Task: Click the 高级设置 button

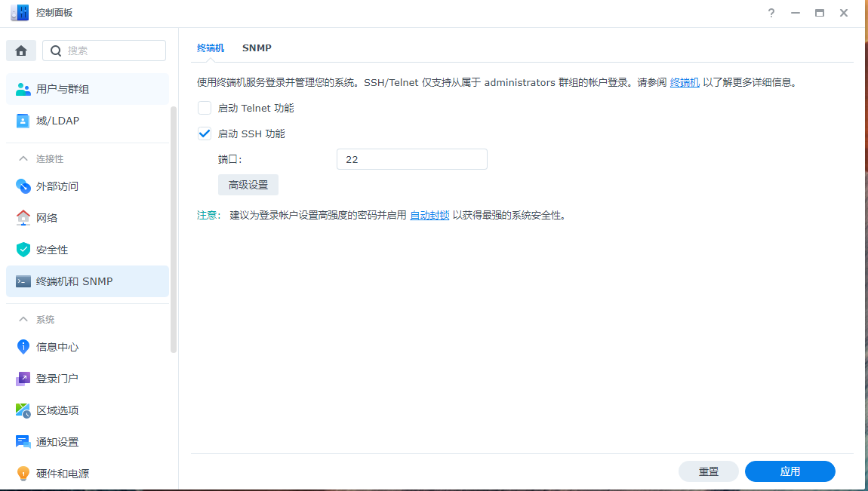Action: (x=248, y=185)
